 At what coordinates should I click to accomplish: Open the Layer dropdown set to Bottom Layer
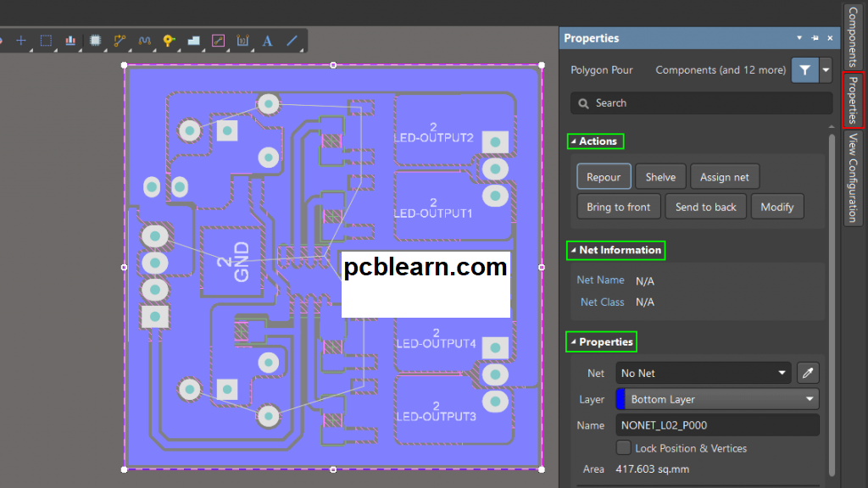coord(721,399)
